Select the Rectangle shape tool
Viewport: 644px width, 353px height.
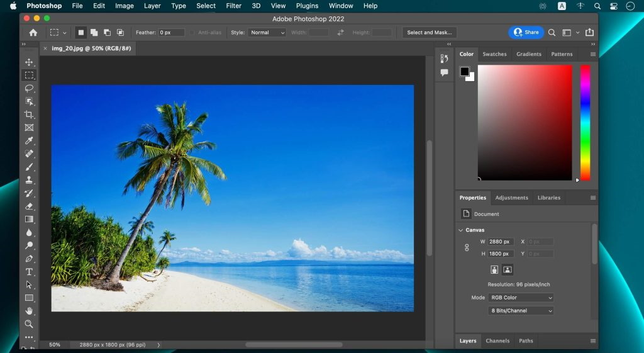click(x=29, y=298)
